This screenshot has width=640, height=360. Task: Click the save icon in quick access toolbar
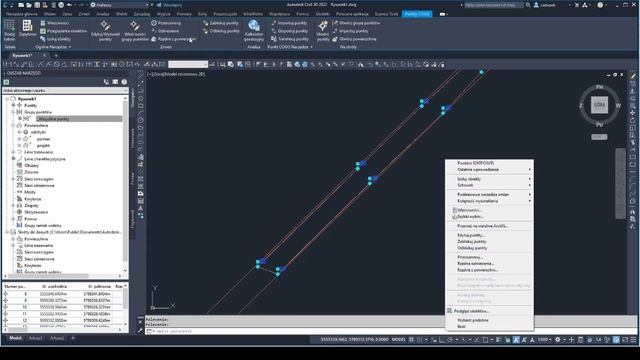[37, 5]
